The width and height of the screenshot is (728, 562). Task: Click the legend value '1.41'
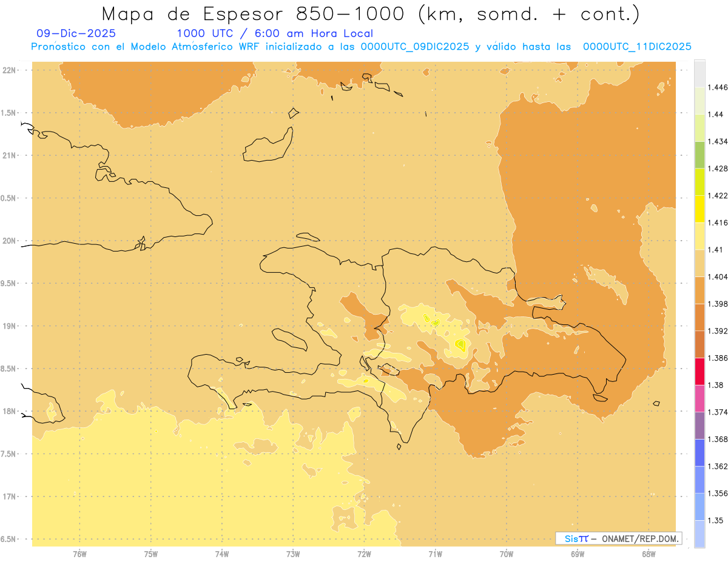tap(716, 250)
